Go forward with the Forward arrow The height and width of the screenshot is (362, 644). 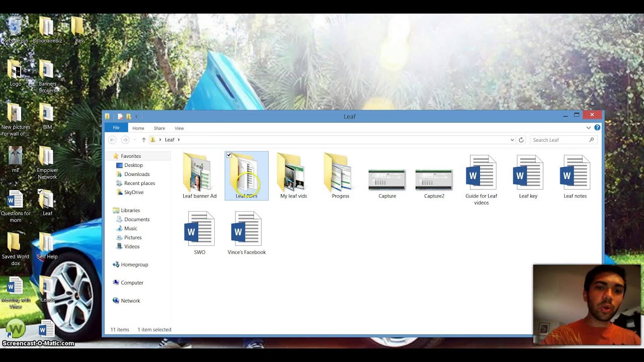point(125,140)
